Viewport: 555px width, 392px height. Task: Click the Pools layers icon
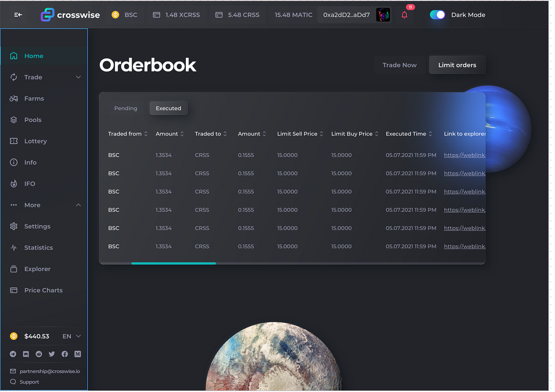pyautogui.click(x=14, y=120)
